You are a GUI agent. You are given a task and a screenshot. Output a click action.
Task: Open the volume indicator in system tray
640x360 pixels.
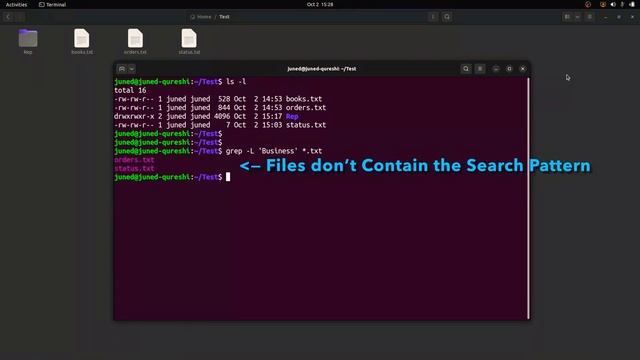tap(613, 4)
